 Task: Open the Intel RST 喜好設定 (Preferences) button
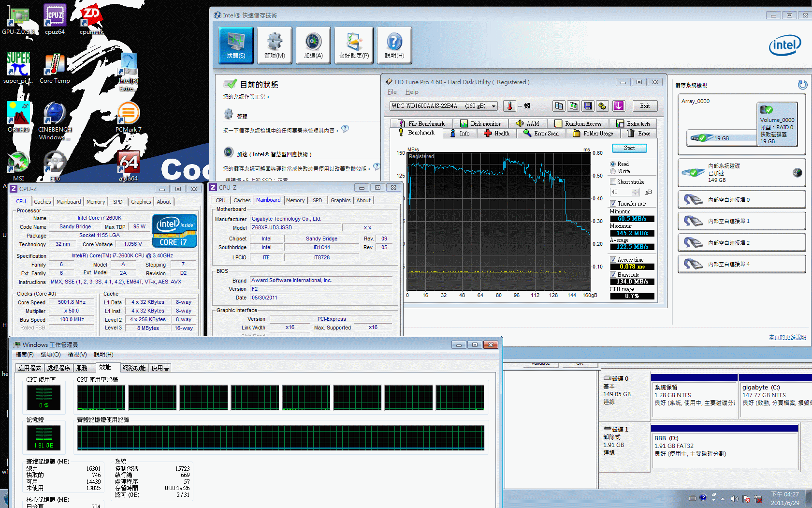354,45
